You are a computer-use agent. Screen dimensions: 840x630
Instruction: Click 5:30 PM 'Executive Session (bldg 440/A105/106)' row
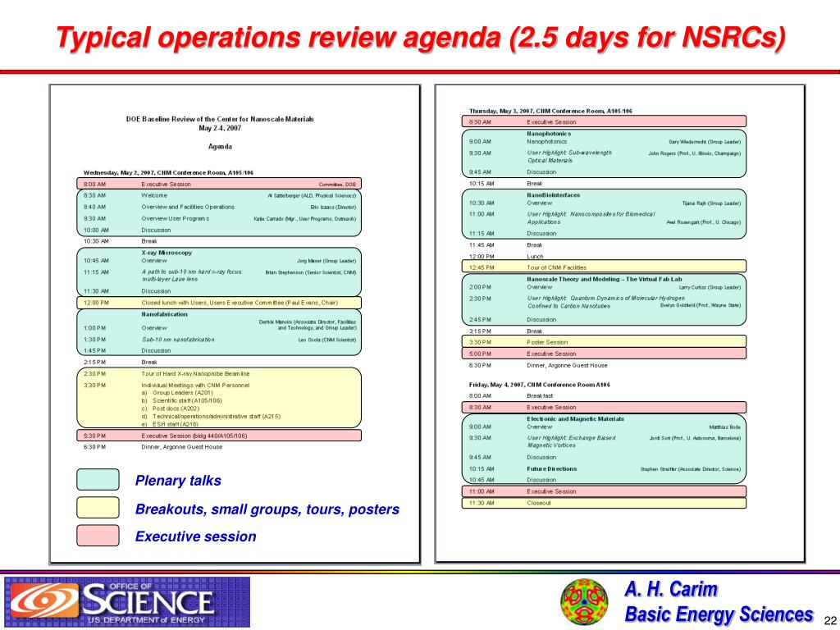coord(219,436)
